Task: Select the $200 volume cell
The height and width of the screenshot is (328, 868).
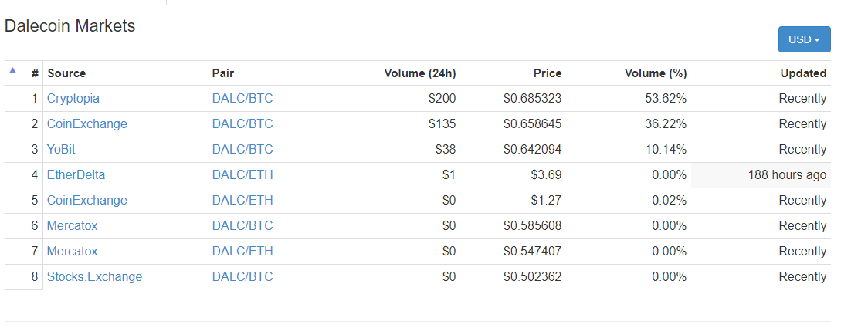Action: 442,99
